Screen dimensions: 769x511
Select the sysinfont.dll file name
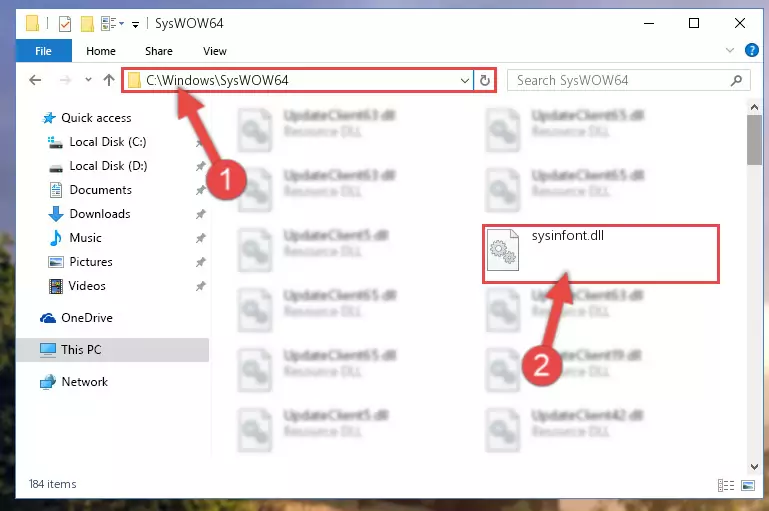[568, 235]
